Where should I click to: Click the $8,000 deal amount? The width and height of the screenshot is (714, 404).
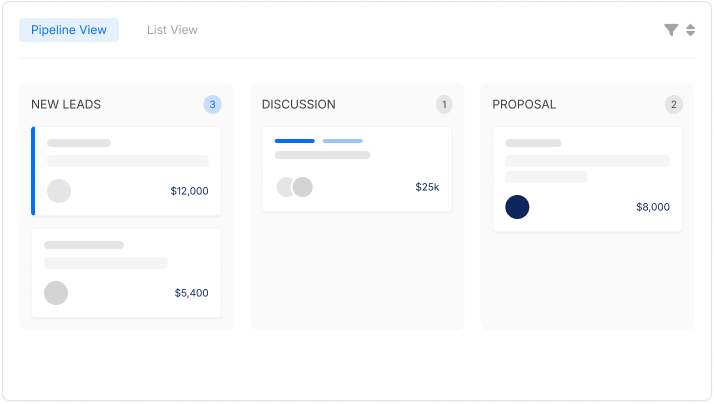point(653,207)
